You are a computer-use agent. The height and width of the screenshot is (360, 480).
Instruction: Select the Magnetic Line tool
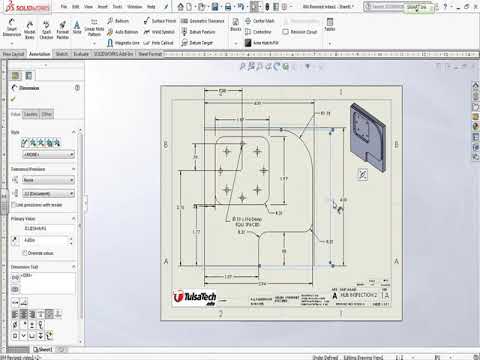tap(123, 43)
